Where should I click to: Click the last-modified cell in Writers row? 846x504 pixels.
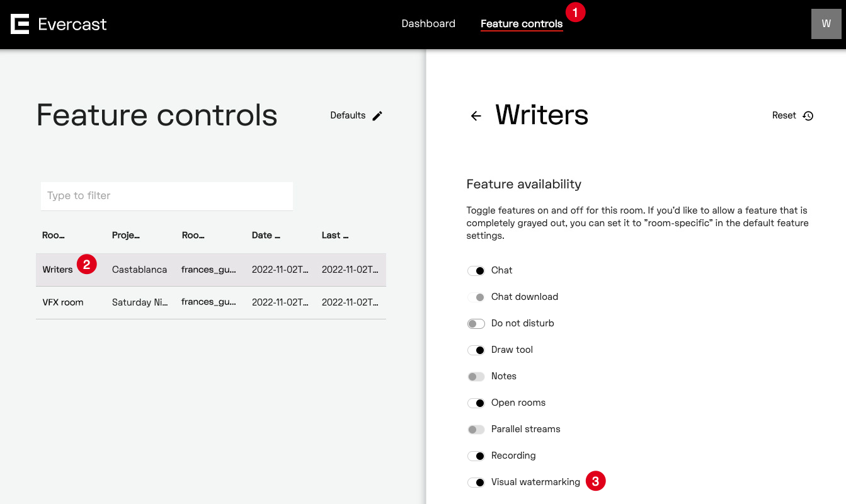click(x=350, y=270)
